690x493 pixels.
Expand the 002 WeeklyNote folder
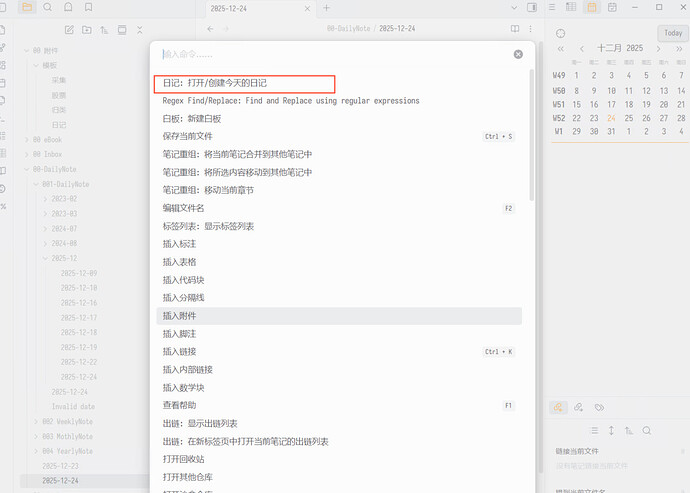pos(37,421)
